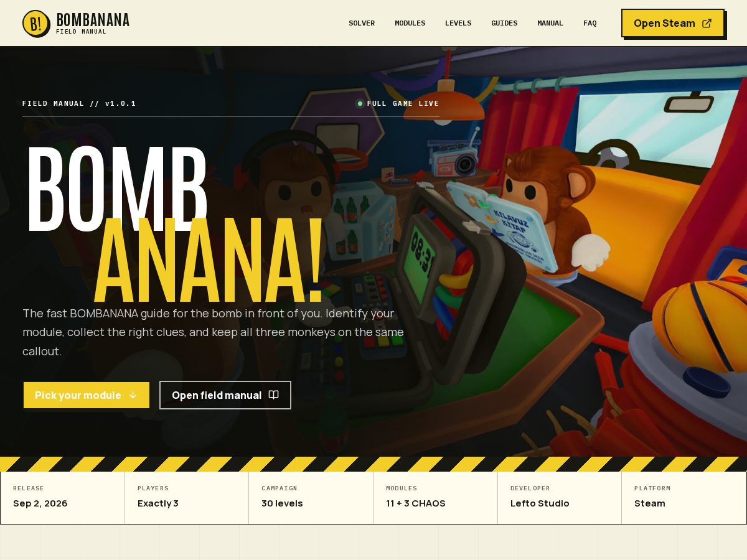
Task: Click the Open field manual button
Action: click(x=225, y=395)
